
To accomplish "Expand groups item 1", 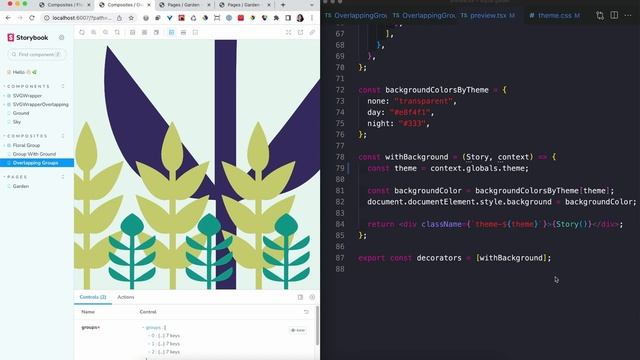I will coord(164,344).
